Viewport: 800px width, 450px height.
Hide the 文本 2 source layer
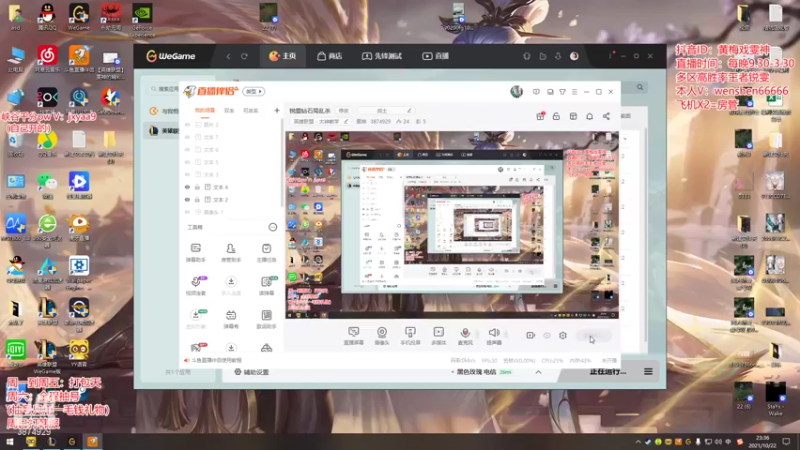pyautogui.click(x=187, y=199)
